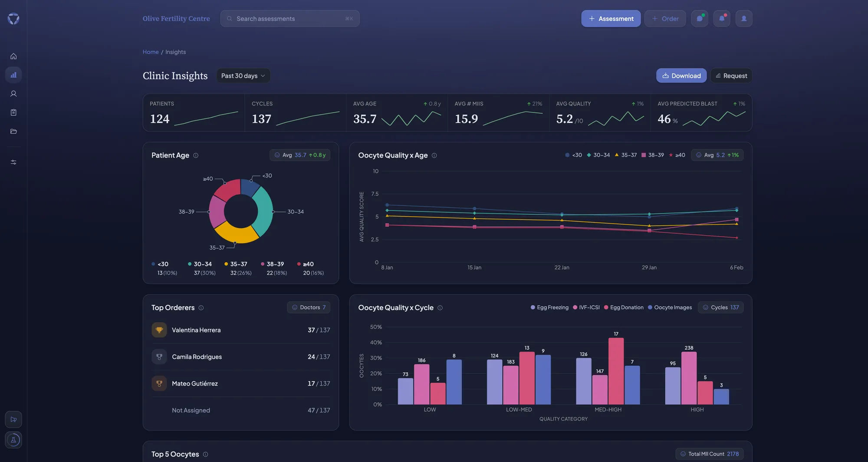Click magnifier icon in search bar
The width and height of the screenshot is (868, 462).
pos(230,19)
